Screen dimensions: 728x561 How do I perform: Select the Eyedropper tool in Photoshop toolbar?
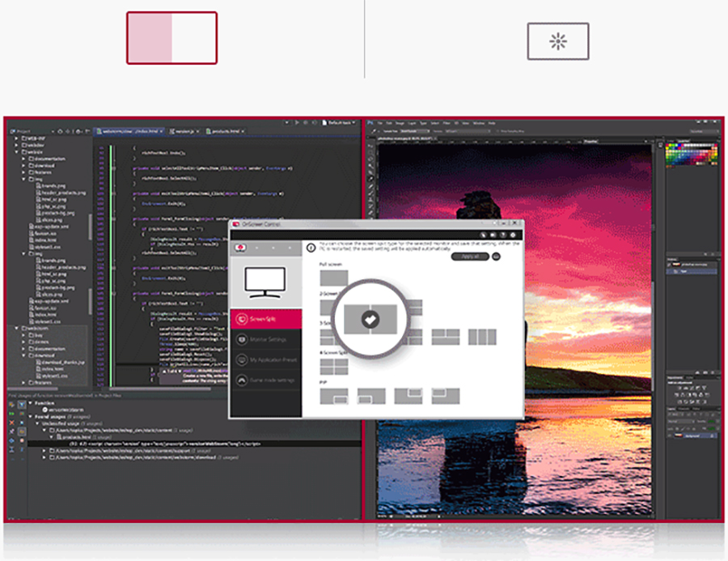pos(370,179)
